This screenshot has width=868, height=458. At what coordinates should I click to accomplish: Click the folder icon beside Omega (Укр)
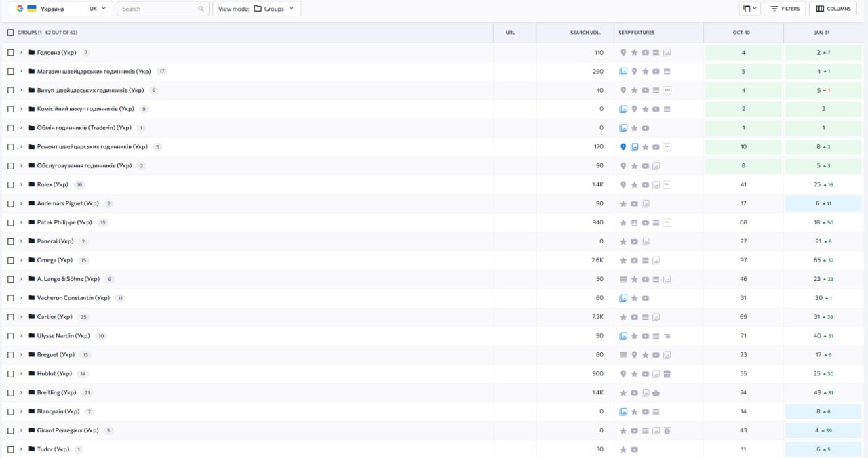coord(31,260)
